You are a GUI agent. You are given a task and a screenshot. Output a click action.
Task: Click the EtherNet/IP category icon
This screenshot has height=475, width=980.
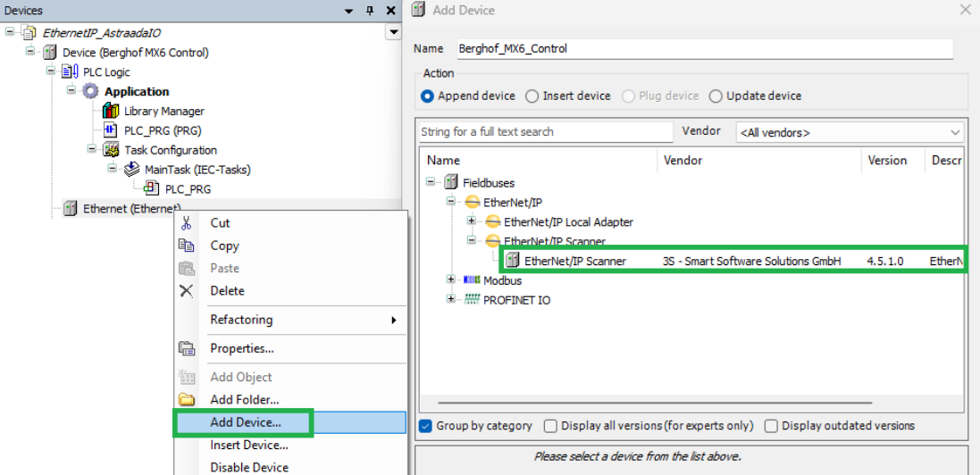click(472, 203)
